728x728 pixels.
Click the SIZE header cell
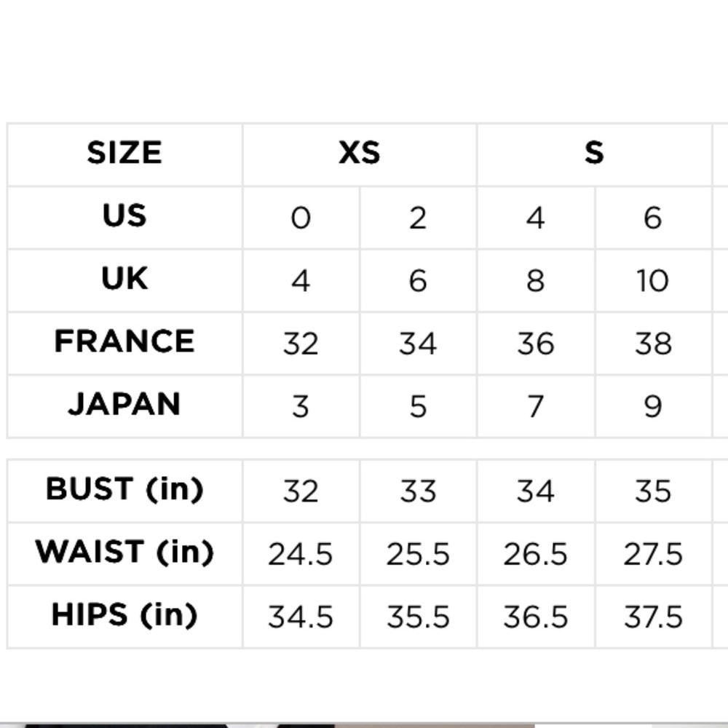pos(124,154)
